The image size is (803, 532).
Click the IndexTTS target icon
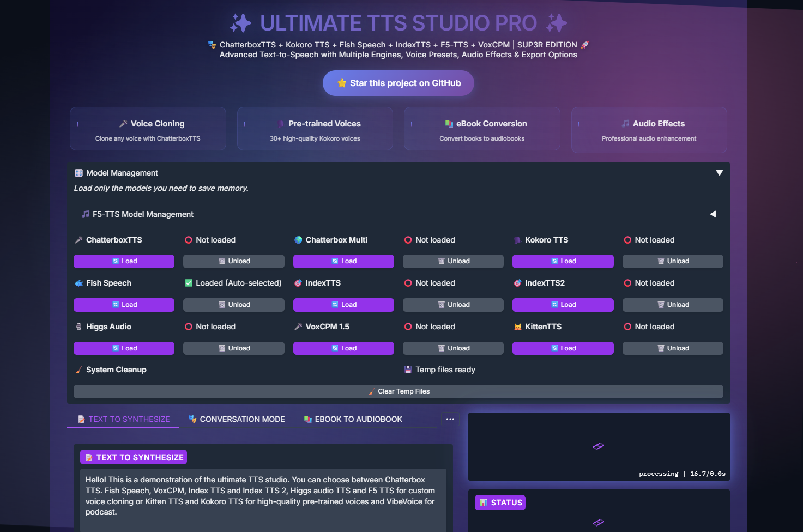point(298,283)
